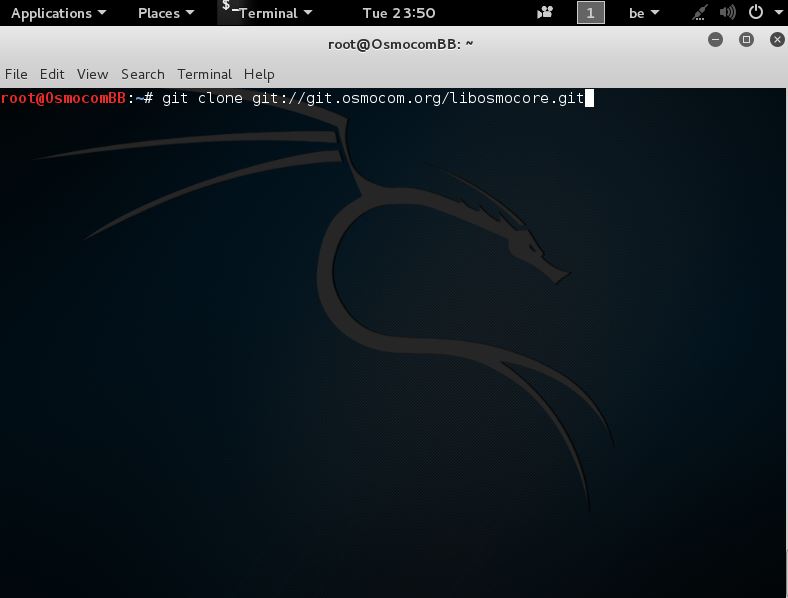This screenshot has width=788, height=598.
Task: Click the terminal icon beside Terminal menu
Action: click(229, 7)
